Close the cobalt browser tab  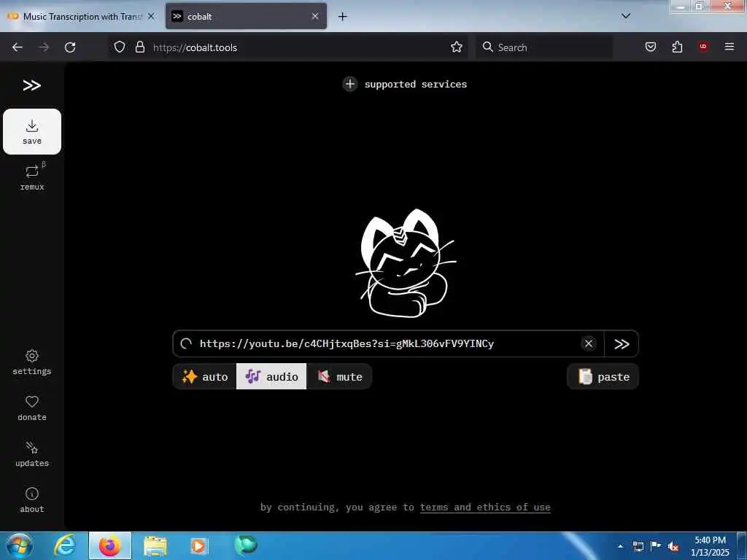pos(315,16)
